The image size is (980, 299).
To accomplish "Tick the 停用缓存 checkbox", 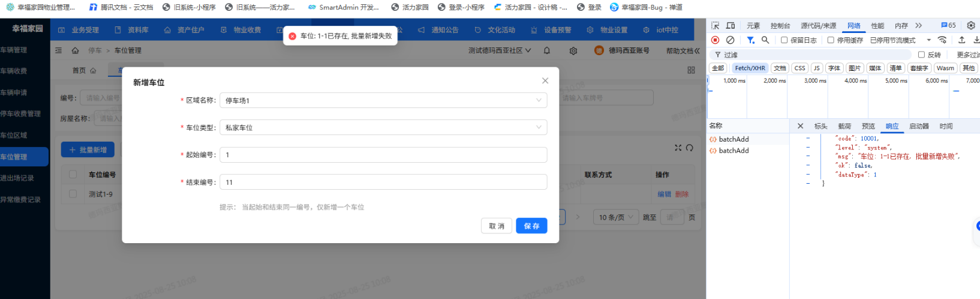I will click(x=831, y=40).
